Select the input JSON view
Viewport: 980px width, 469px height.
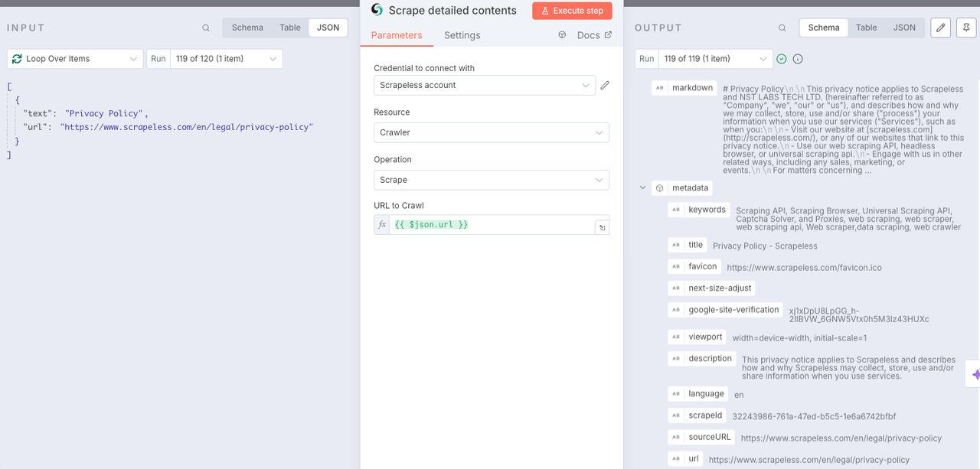328,28
